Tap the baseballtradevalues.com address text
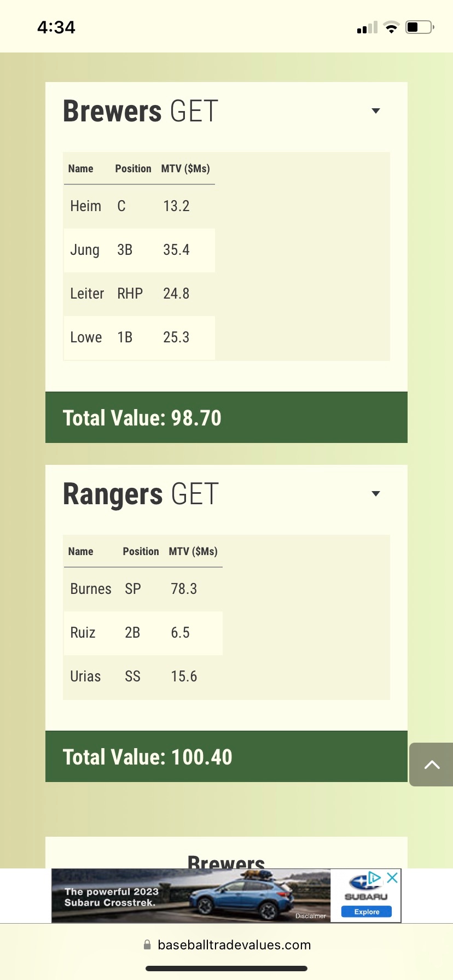Image resolution: width=453 pixels, height=980 pixels. pyautogui.click(x=234, y=944)
